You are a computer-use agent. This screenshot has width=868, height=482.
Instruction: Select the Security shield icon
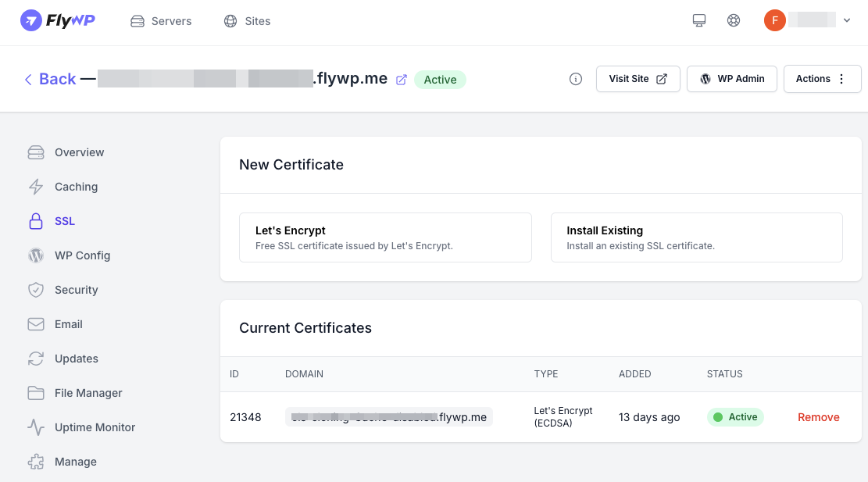36,290
